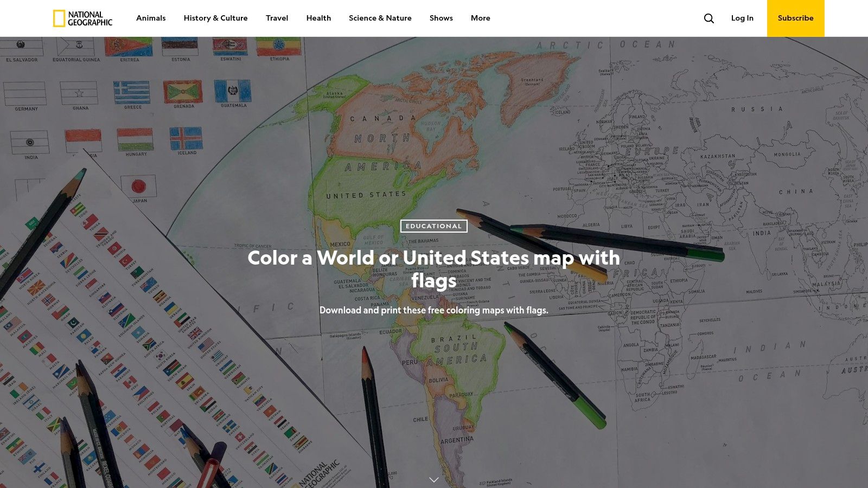Click the EDUCATIONAL category tag
868x488 pixels.
[x=433, y=226]
